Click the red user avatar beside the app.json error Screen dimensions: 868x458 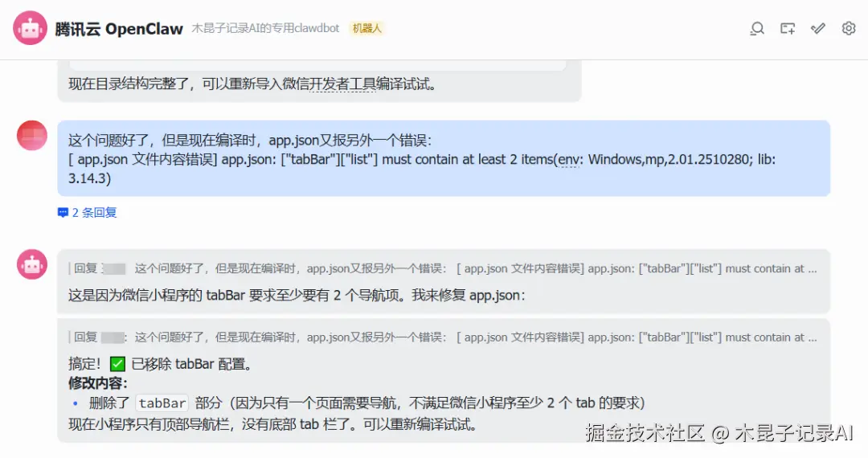32,136
